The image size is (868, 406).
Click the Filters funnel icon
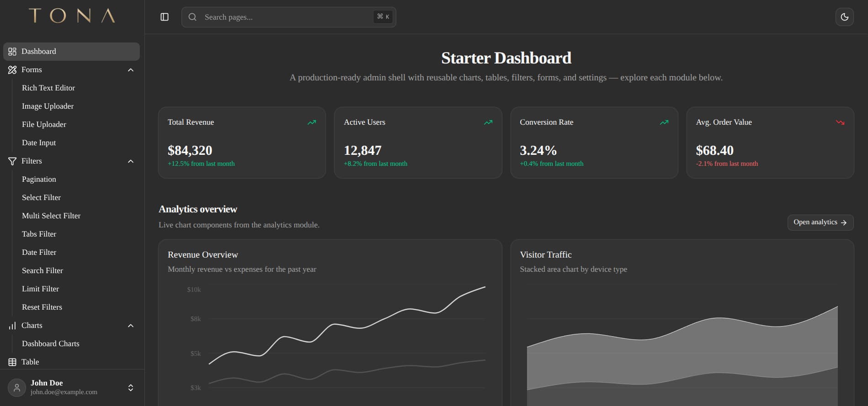point(12,161)
